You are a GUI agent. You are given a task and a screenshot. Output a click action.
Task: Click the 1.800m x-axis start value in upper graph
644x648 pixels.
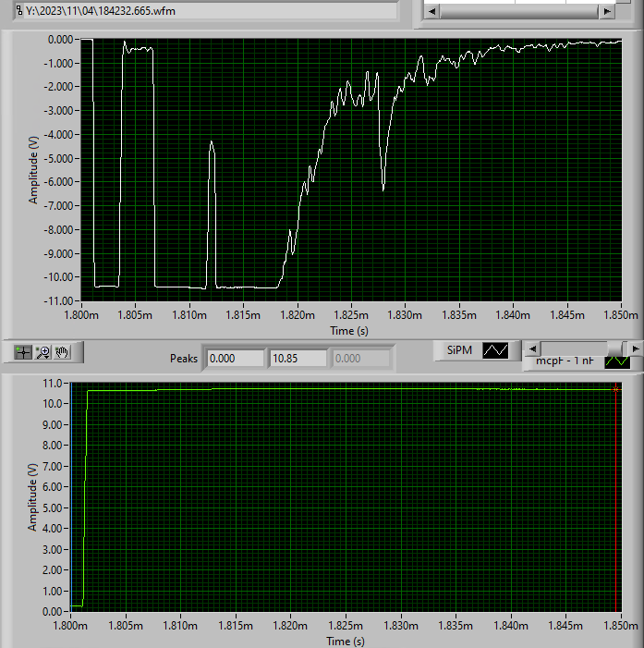click(x=81, y=315)
